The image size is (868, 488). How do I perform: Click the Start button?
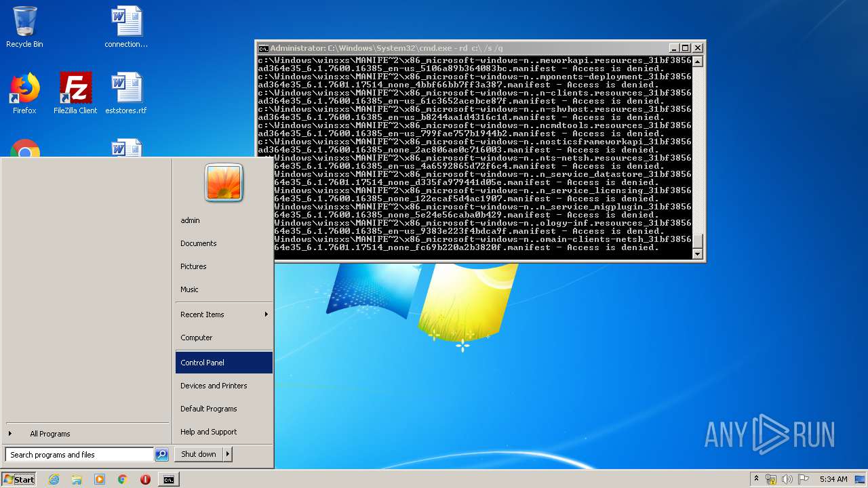(19, 479)
